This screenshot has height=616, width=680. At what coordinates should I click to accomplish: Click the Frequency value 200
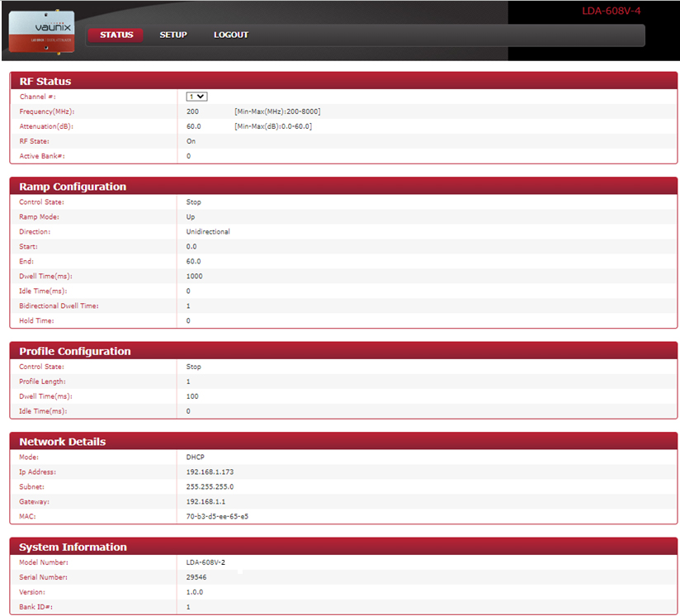(x=192, y=111)
